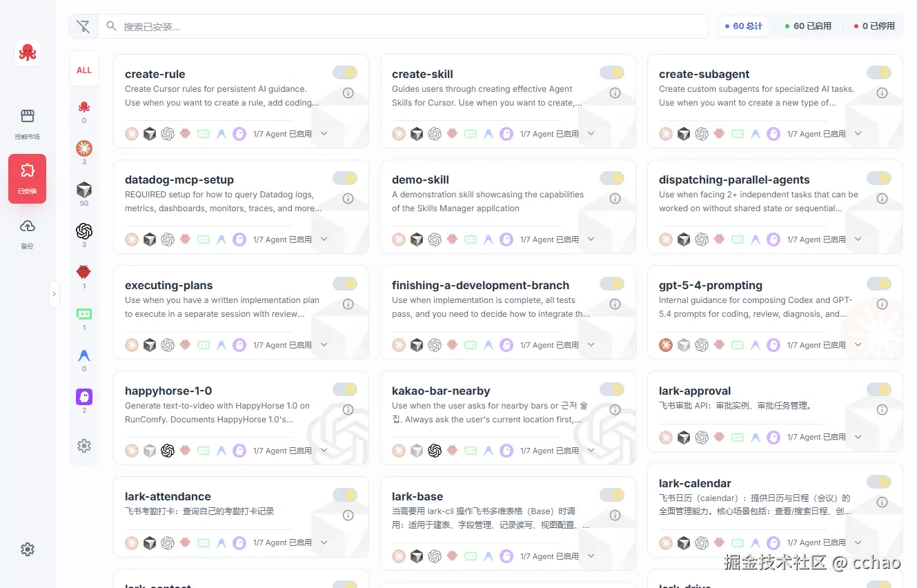Toggle the create-subagent switch
The width and height of the screenshot is (917, 588).
879,72
